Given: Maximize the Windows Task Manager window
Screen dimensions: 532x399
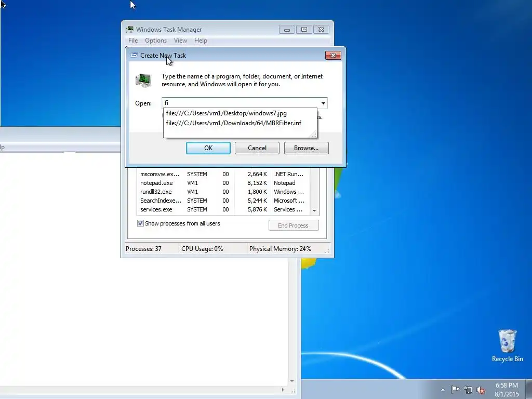Looking at the screenshot, I should [x=304, y=30].
